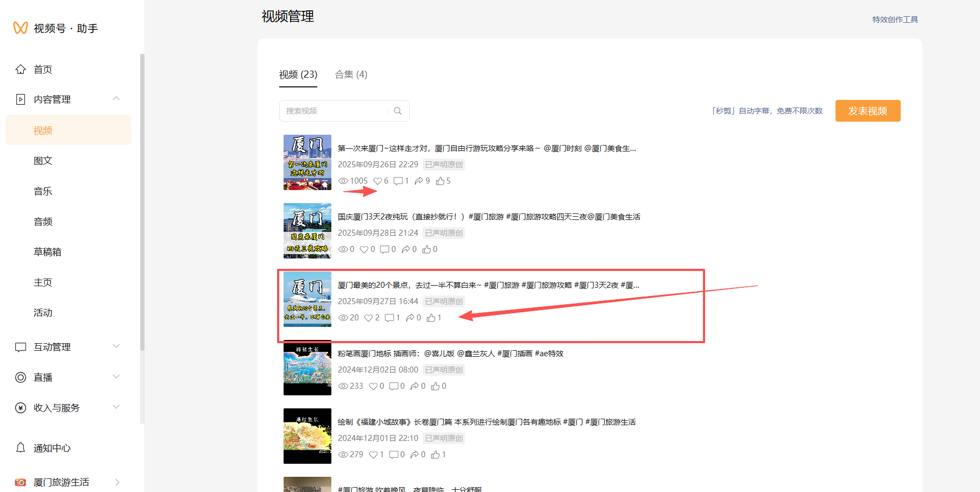Expand the 直播 section chevron

116,377
